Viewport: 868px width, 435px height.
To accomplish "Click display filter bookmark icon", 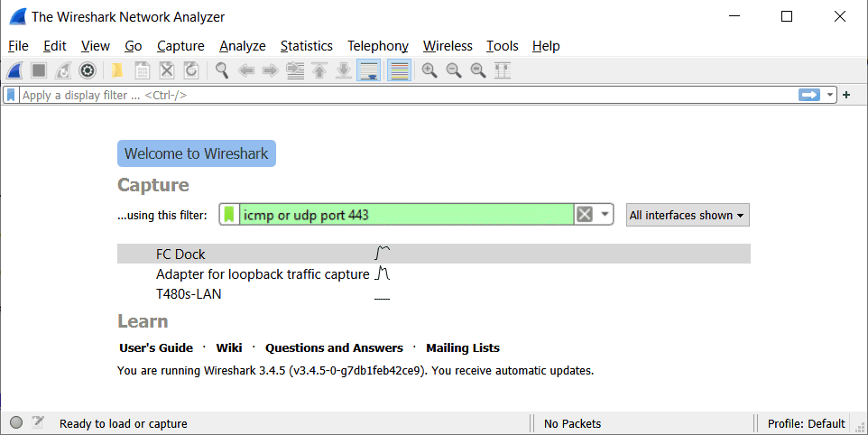I will (x=11, y=95).
